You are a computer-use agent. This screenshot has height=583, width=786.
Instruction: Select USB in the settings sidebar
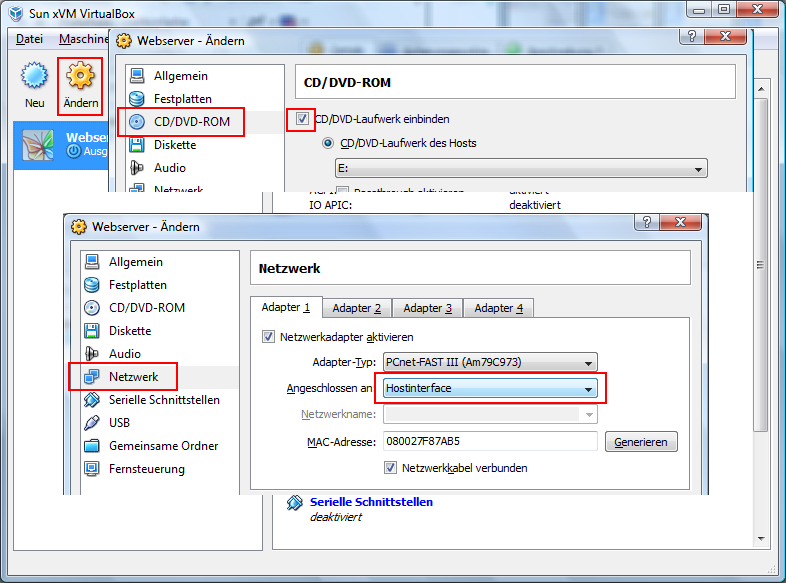[x=119, y=423]
